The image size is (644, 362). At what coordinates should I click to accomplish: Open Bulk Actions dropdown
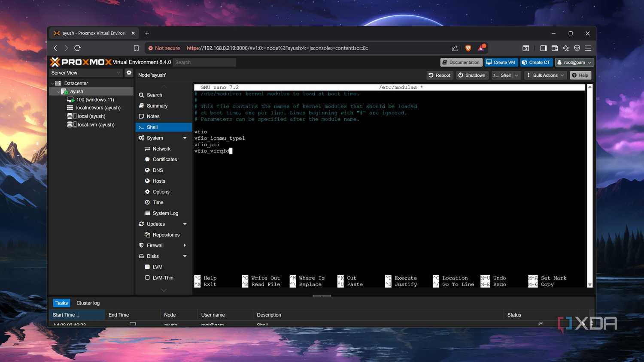pos(545,75)
